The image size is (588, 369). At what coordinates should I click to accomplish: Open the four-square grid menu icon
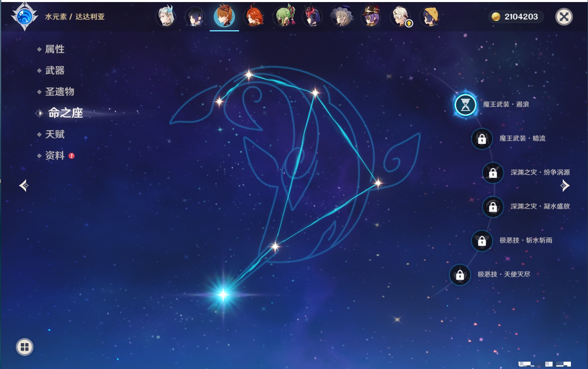(24, 347)
